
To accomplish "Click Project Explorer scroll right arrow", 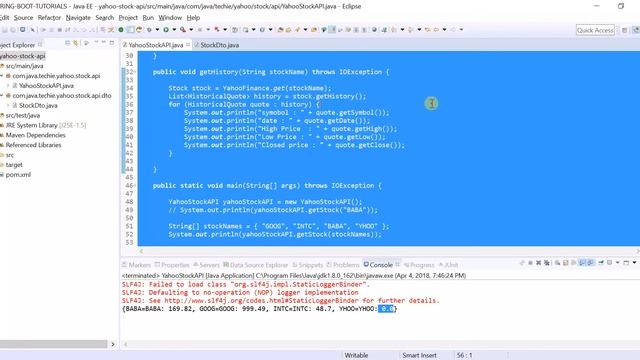I will tap(113, 344).
